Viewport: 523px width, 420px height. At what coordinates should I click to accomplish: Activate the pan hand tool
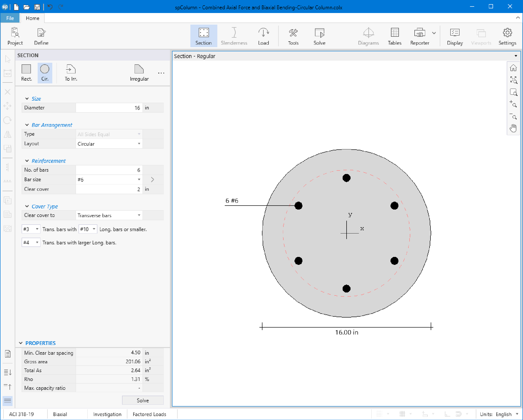point(513,128)
